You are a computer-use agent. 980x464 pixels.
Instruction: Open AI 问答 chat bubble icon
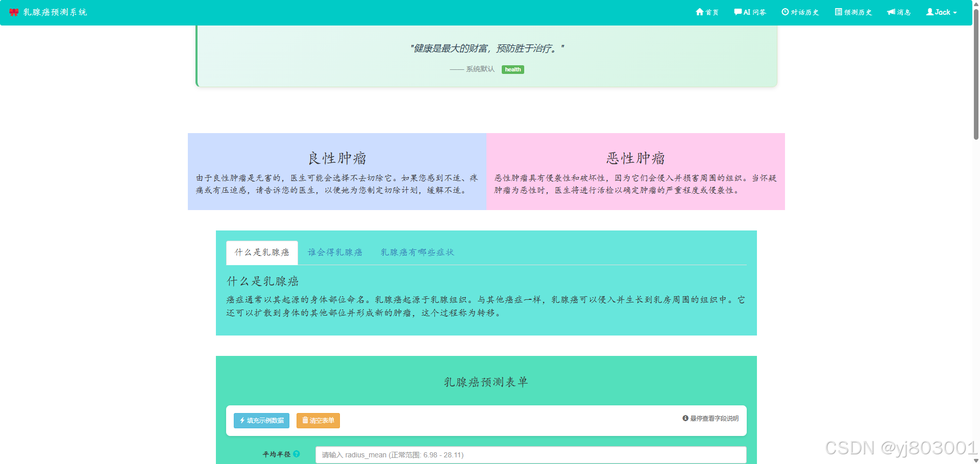tap(738, 12)
